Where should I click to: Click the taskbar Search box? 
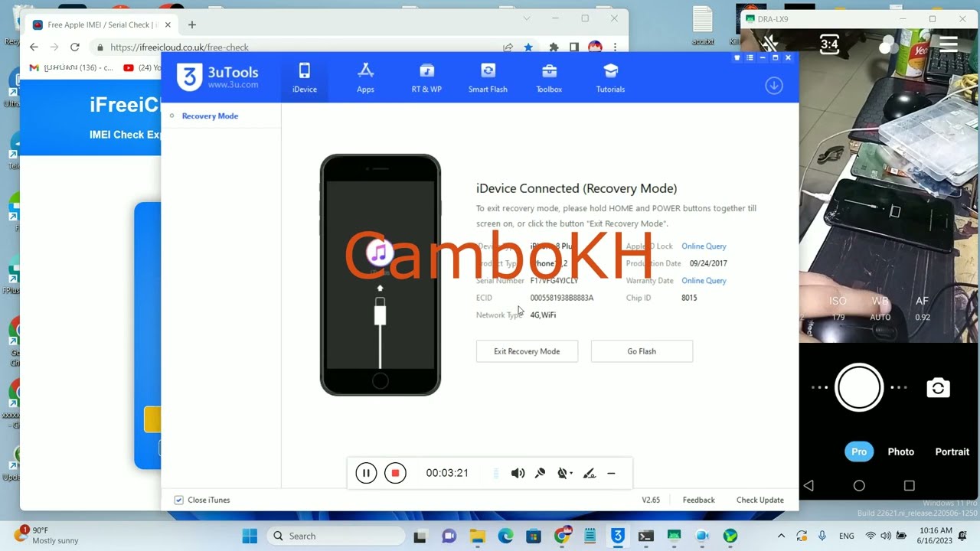335,536
